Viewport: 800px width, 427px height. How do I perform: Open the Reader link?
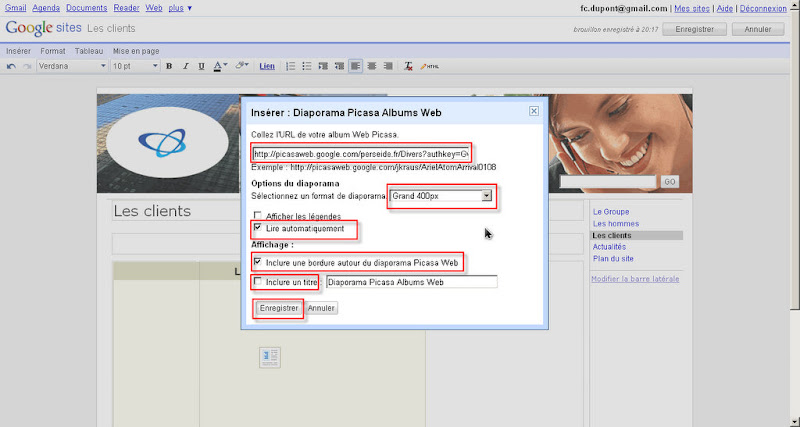[126, 8]
